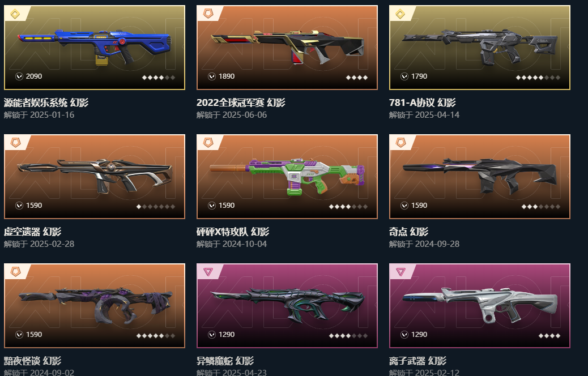Click the 1590 price on 奇点 card

click(x=419, y=206)
